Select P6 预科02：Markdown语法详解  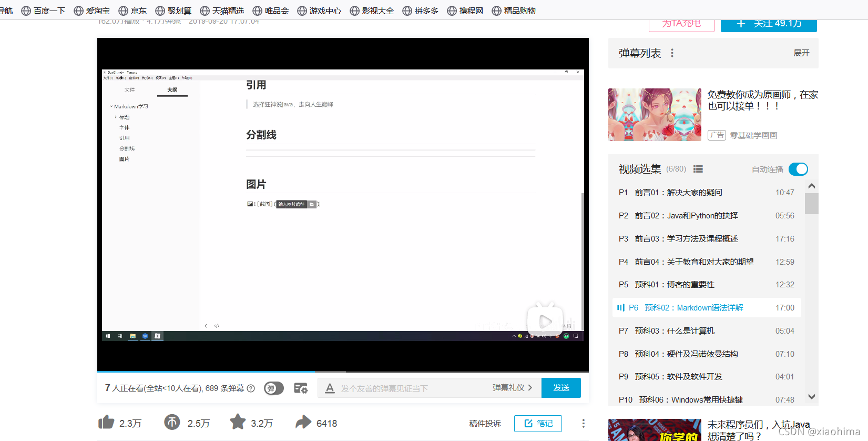pos(707,308)
